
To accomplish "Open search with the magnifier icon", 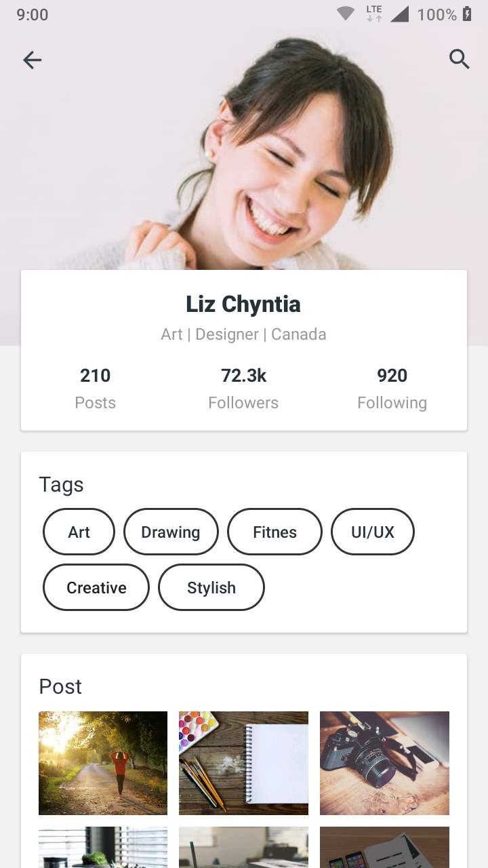I will pos(460,60).
